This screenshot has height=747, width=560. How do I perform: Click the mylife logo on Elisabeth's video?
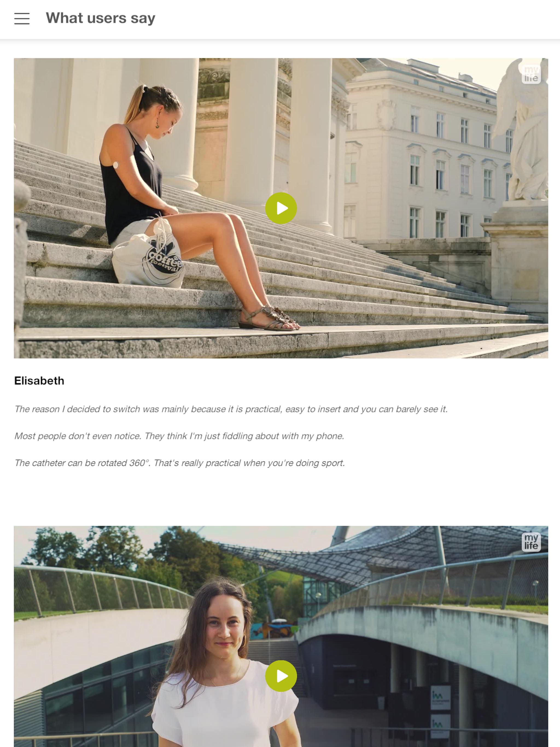point(531,74)
